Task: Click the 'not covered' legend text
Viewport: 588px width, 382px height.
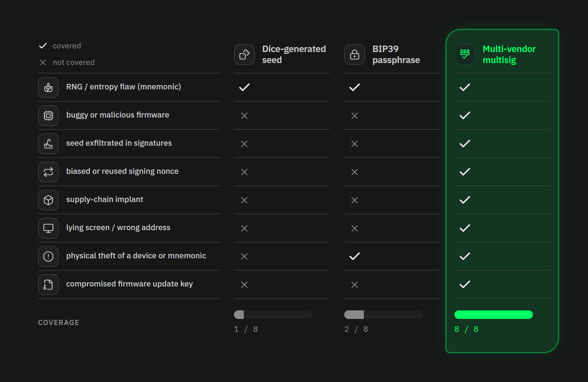Action: coord(73,62)
